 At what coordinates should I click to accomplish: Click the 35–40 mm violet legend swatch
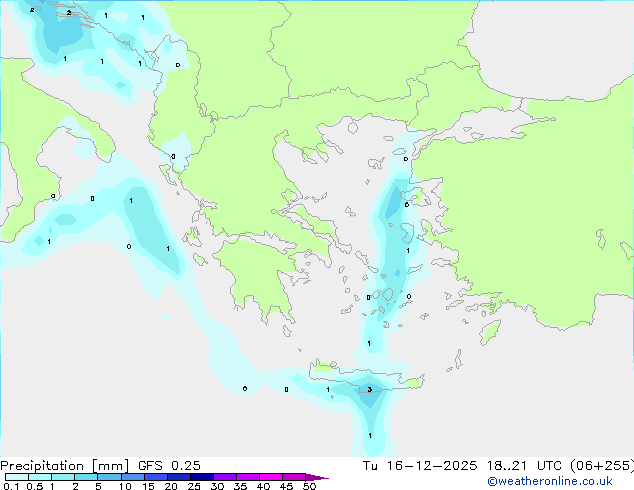tap(248, 477)
